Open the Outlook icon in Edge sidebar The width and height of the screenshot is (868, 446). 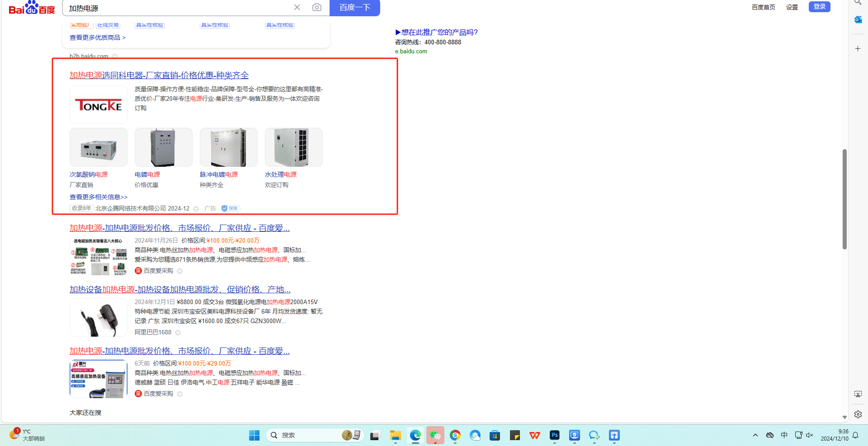point(858,19)
